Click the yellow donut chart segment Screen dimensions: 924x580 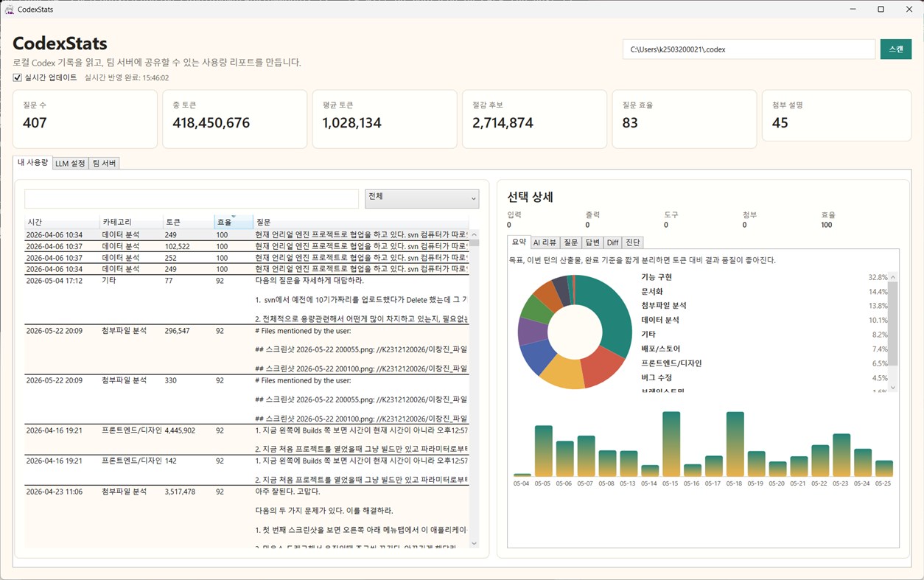click(x=564, y=373)
